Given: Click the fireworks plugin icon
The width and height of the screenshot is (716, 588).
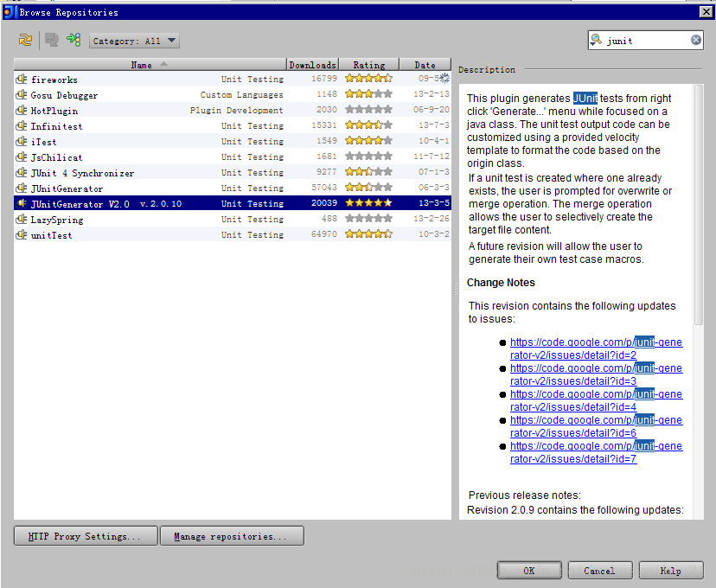Looking at the screenshot, I should (x=22, y=80).
